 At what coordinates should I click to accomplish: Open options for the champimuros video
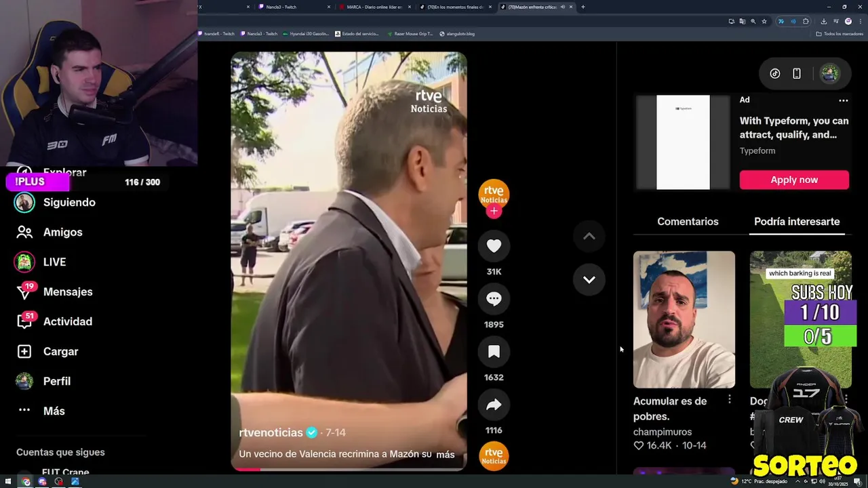(x=730, y=400)
